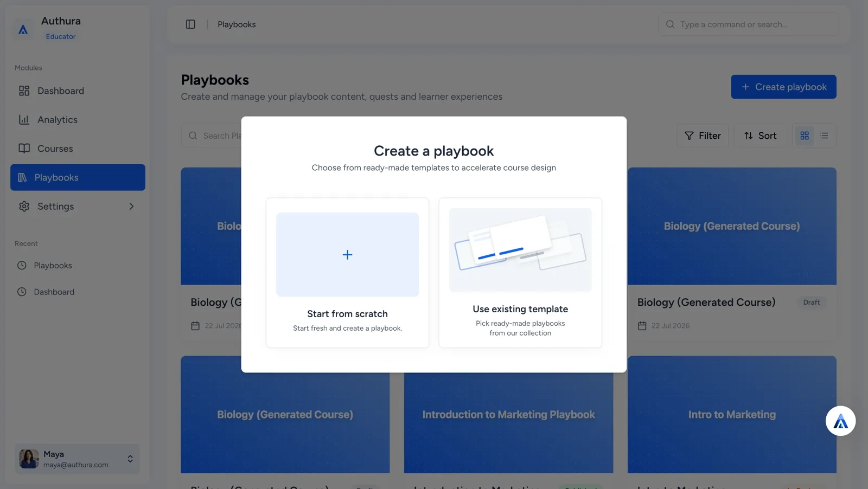Click the arrows icon in Sort button
Viewport: 868px width, 489px height.
pyautogui.click(x=748, y=136)
